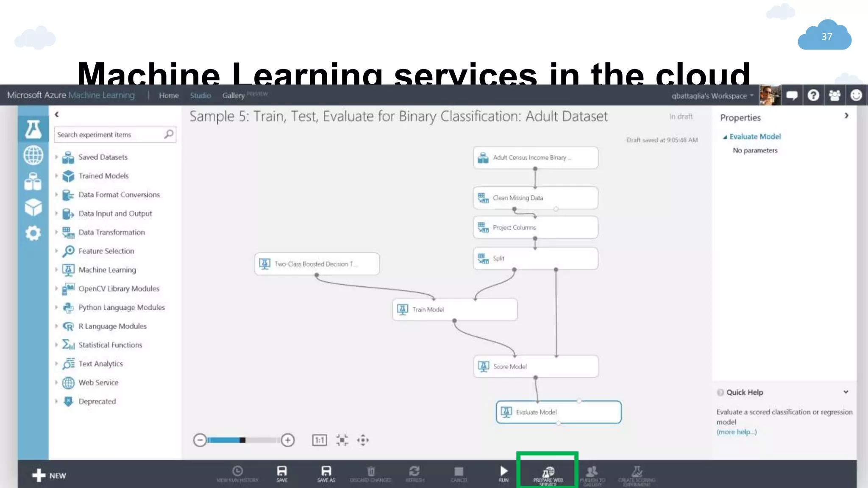
Task: Click the canvas zoom slider handle
Action: (x=242, y=440)
